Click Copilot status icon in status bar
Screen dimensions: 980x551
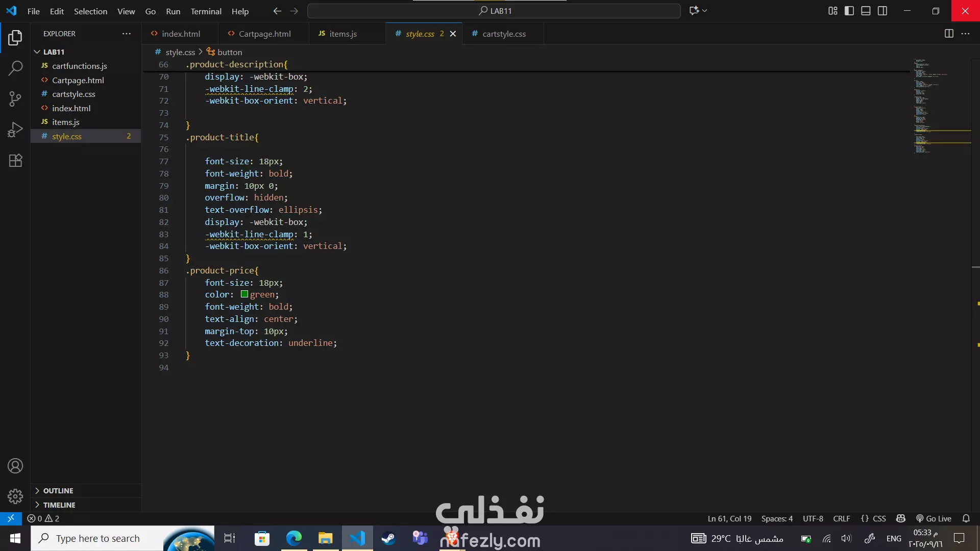coord(901,518)
